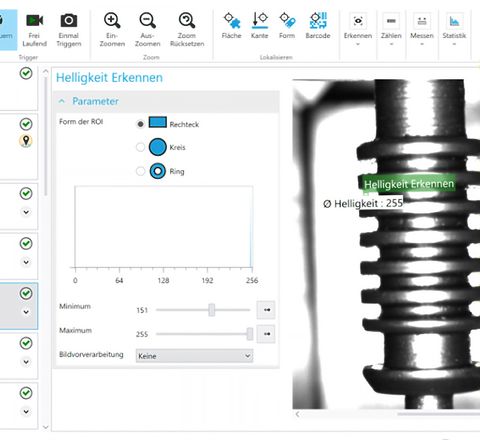This screenshot has width=480, height=440.
Task: Click the button next to the Minimum slider
Action: tap(266, 310)
